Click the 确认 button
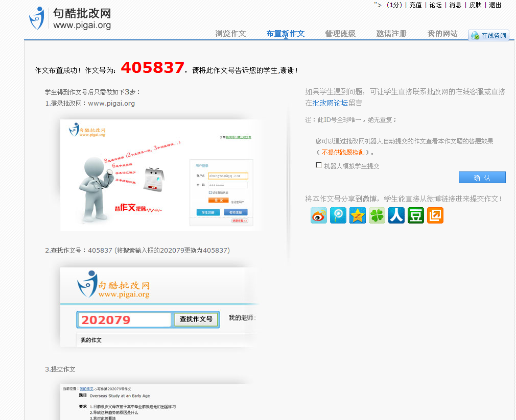Image resolution: width=516 pixels, height=420 pixels. tap(482, 178)
